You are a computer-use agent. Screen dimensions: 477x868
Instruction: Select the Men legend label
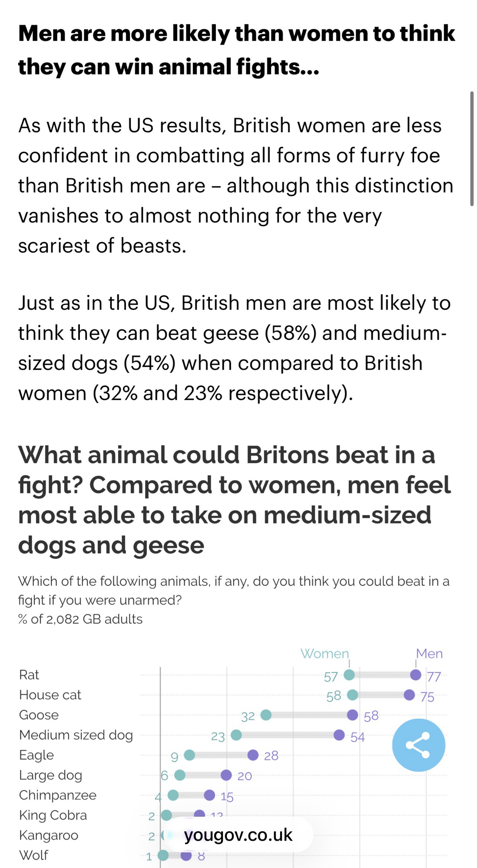(x=429, y=654)
